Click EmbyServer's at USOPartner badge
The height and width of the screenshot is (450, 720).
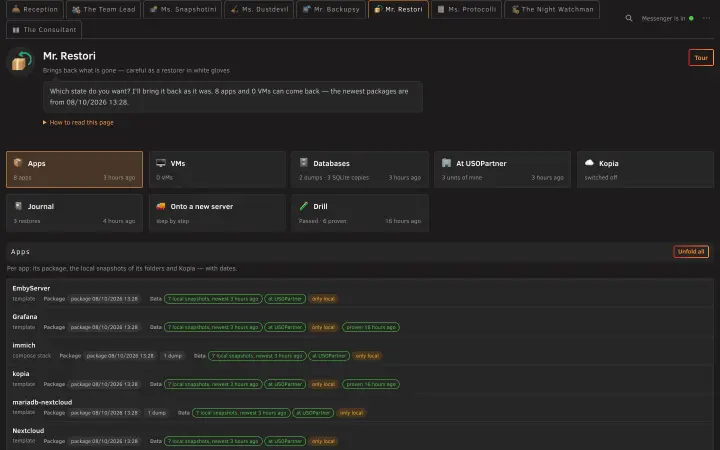(285, 299)
